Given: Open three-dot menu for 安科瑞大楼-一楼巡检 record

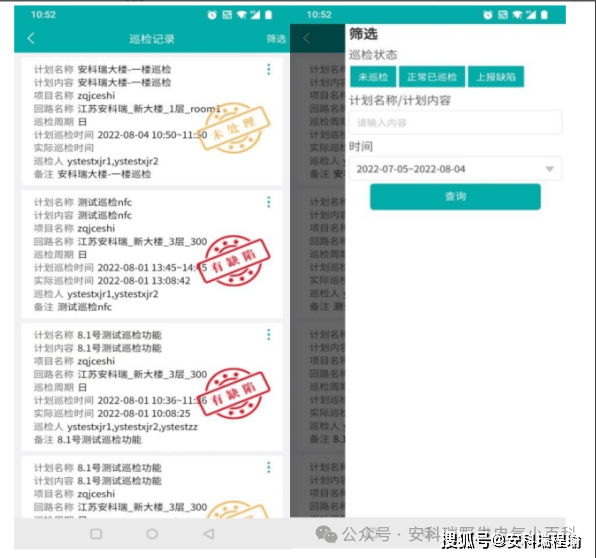Looking at the screenshot, I should pyautogui.click(x=269, y=69).
